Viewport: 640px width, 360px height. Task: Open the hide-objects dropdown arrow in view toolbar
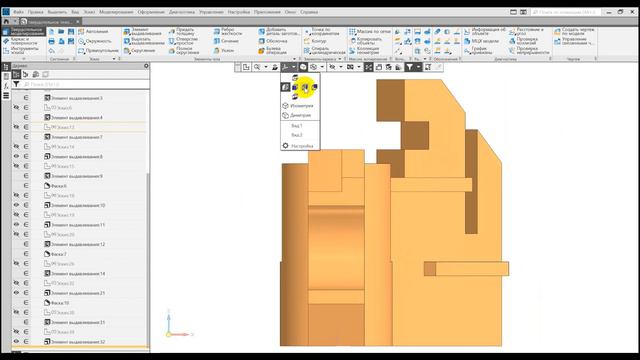tap(340, 67)
